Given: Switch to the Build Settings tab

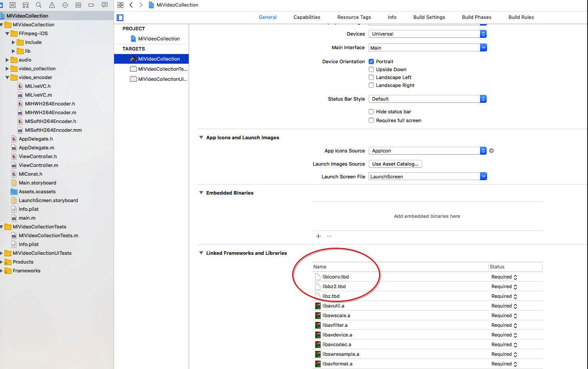Looking at the screenshot, I should point(429,17).
